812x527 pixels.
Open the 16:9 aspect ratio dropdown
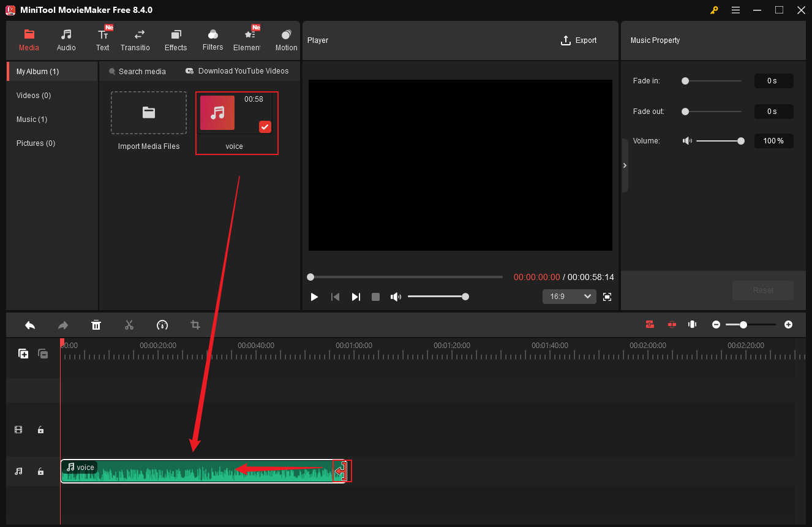click(569, 296)
